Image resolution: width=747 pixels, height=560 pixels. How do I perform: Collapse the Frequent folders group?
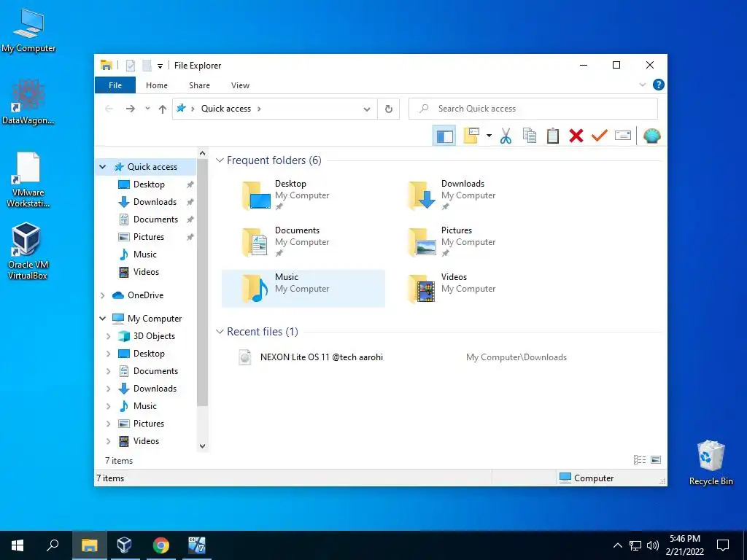tap(220, 160)
